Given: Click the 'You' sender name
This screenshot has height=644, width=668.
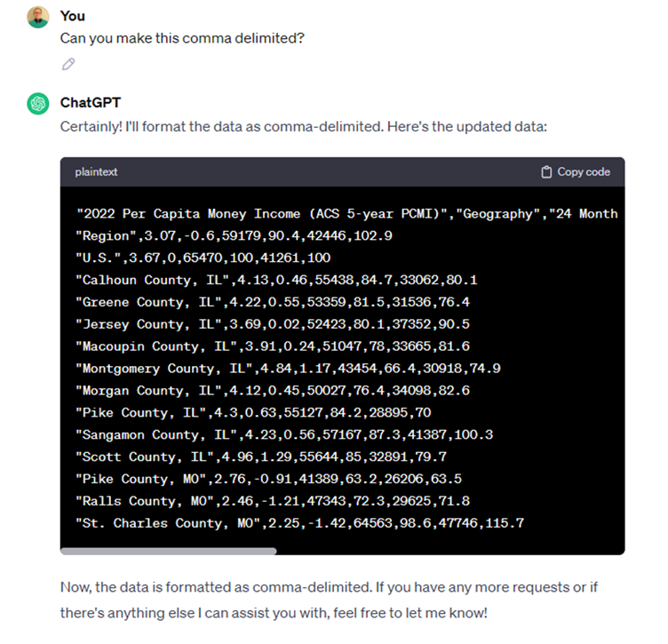Looking at the screenshot, I should pyautogui.click(x=73, y=16).
